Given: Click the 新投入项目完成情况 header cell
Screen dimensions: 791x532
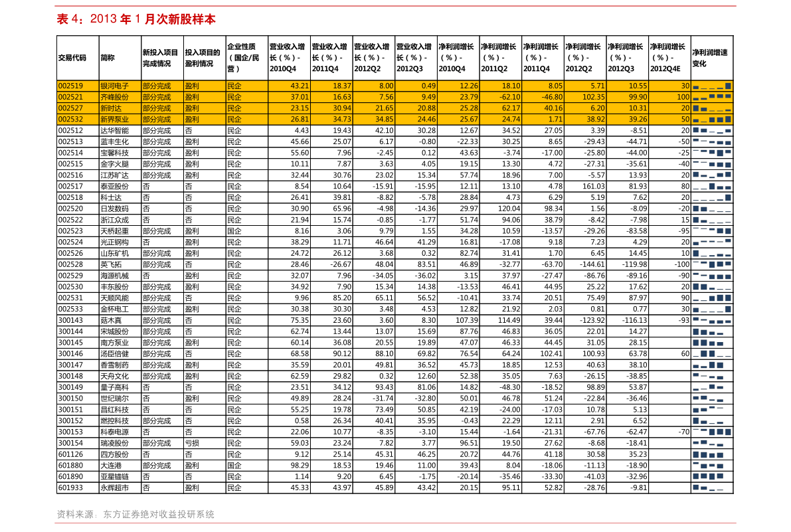Looking at the screenshot, I should click(162, 58).
